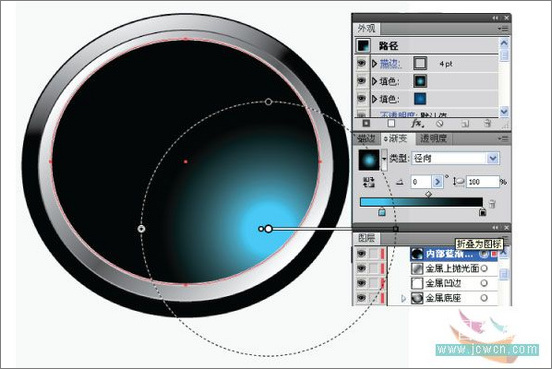Expand the 描边 stroke attribute triangle

(x=374, y=63)
